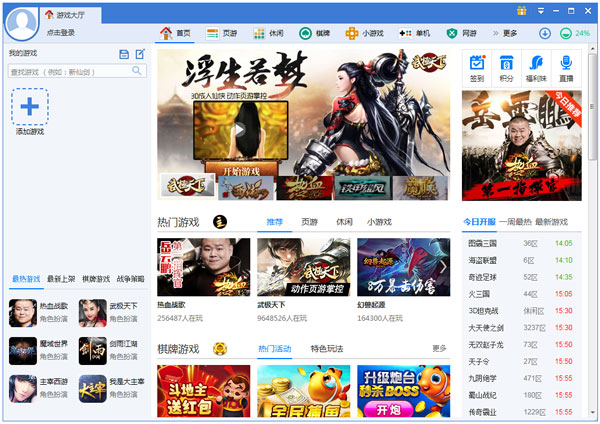Click the edit icon in 我的游戏 panel
Image resolution: width=600 pixels, height=424 pixels.
coord(140,54)
